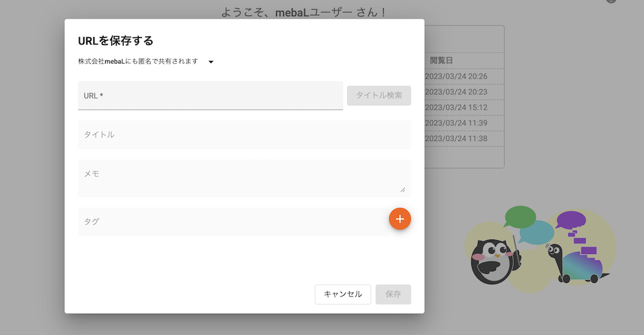
Task: Select the 2023/03/24 11:38 row in background table
Action: tap(464, 139)
